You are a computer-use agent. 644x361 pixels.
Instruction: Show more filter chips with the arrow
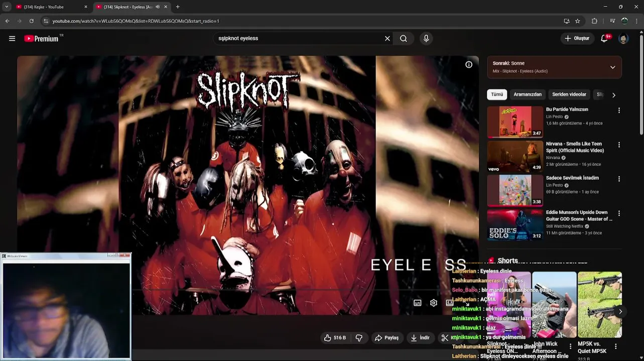point(613,95)
